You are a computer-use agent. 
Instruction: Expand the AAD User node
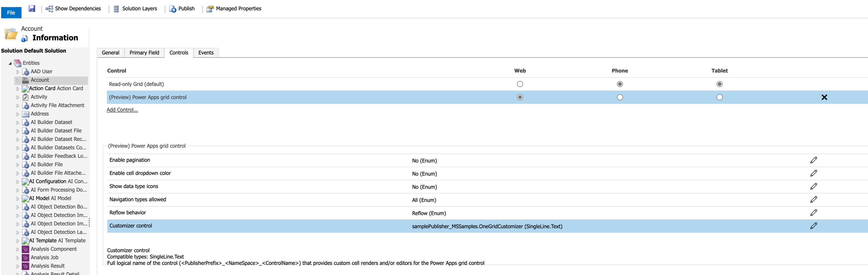pos(18,72)
